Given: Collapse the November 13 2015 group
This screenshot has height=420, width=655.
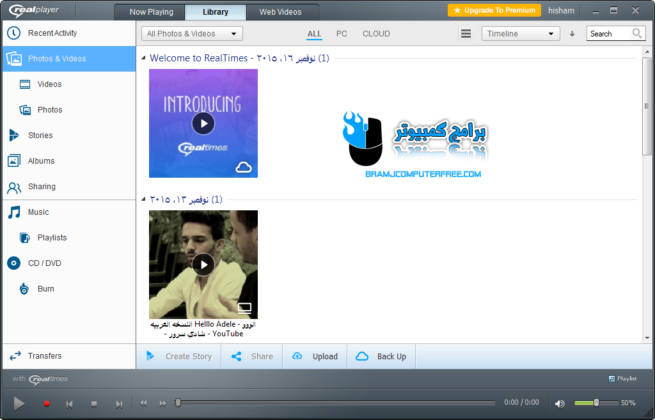Looking at the screenshot, I should 143,199.
